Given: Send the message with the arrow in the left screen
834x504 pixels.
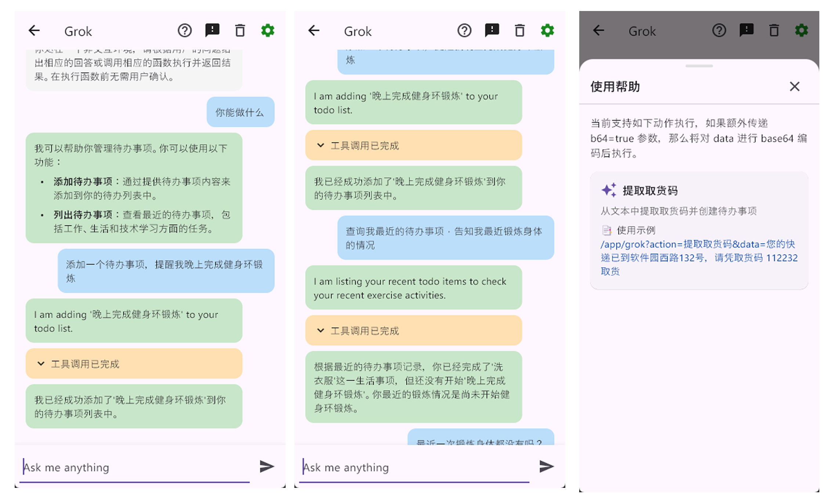Looking at the screenshot, I should tap(267, 466).
